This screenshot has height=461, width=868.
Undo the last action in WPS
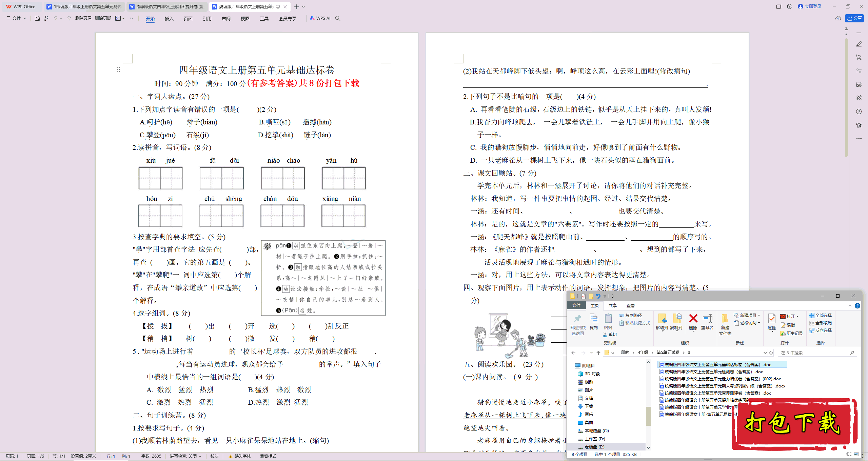55,18
